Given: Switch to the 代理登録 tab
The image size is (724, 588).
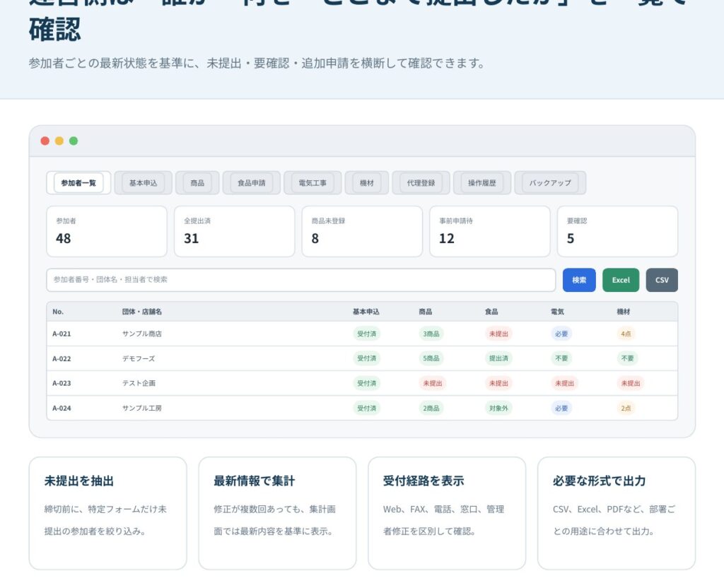Looking at the screenshot, I should tap(421, 183).
